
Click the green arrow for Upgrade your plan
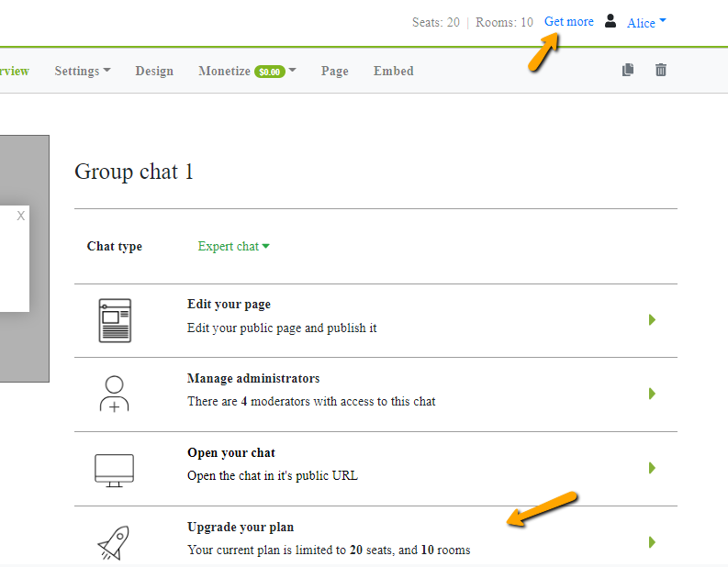pos(652,542)
